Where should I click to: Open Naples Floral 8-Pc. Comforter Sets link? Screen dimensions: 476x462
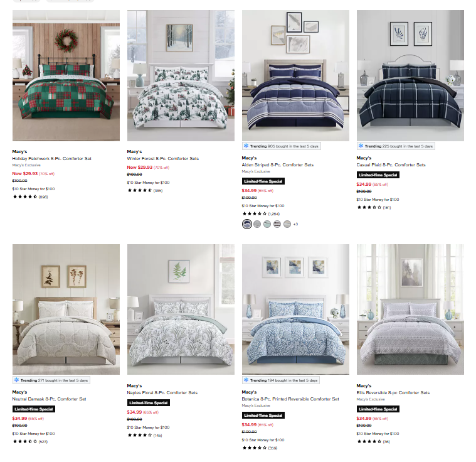(x=162, y=393)
